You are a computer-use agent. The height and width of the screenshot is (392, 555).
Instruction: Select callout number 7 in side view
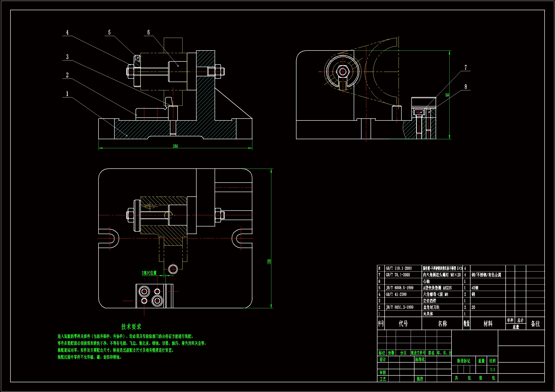point(466,67)
